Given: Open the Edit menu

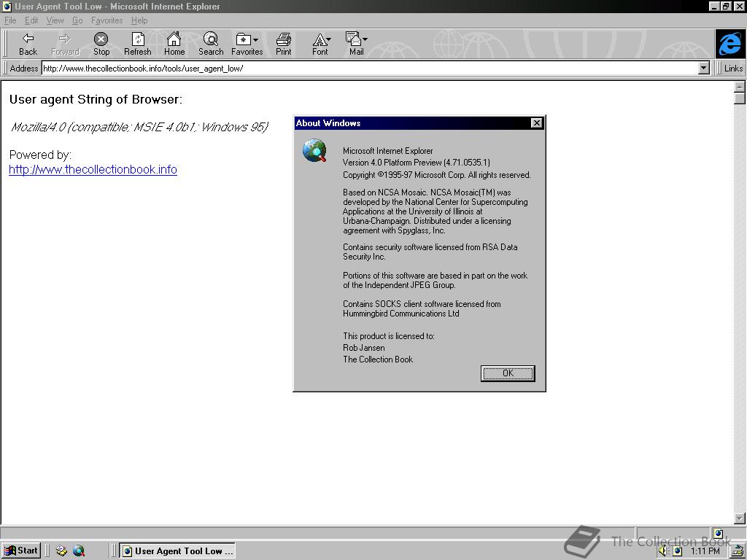Looking at the screenshot, I should pos(31,20).
